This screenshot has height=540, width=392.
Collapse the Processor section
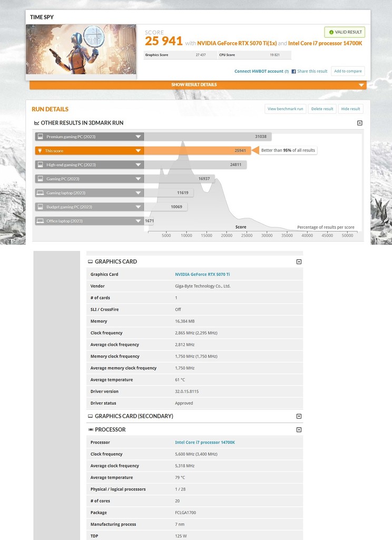pyautogui.click(x=299, y=430)
